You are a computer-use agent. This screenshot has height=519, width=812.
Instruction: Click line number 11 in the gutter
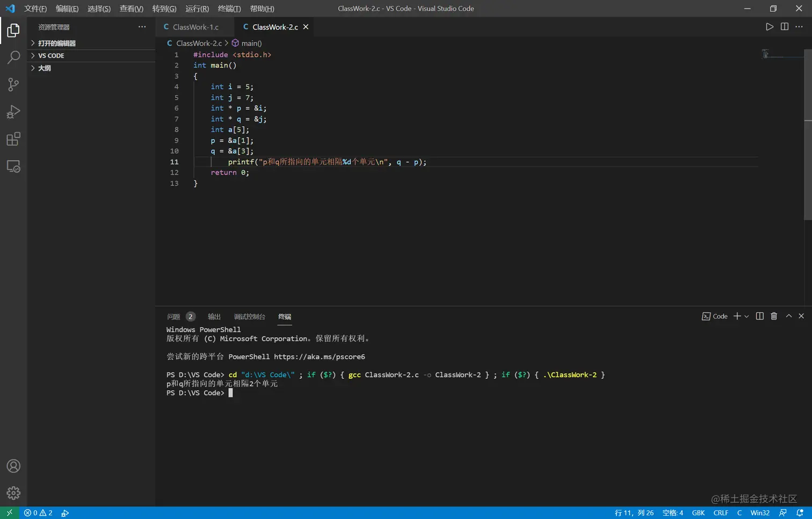click(175, 162)
